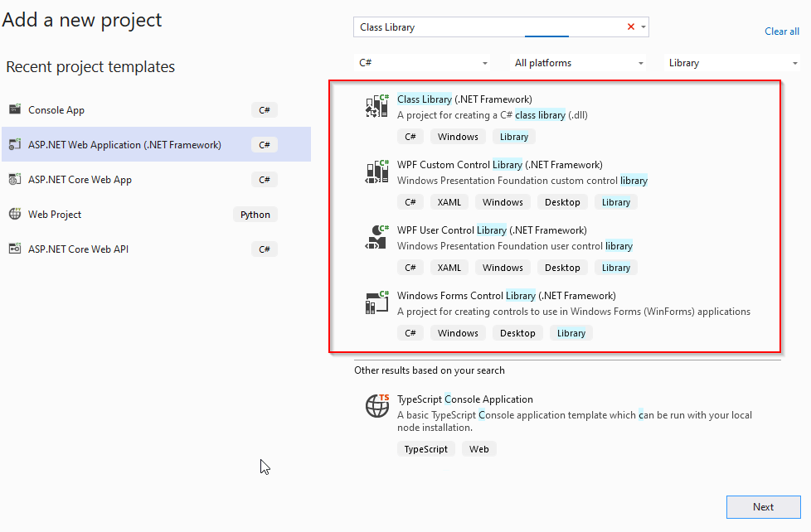Click Desktop tag under Windows Forms Control Library
The image size is (811, 532).
[x=517, y=333]
